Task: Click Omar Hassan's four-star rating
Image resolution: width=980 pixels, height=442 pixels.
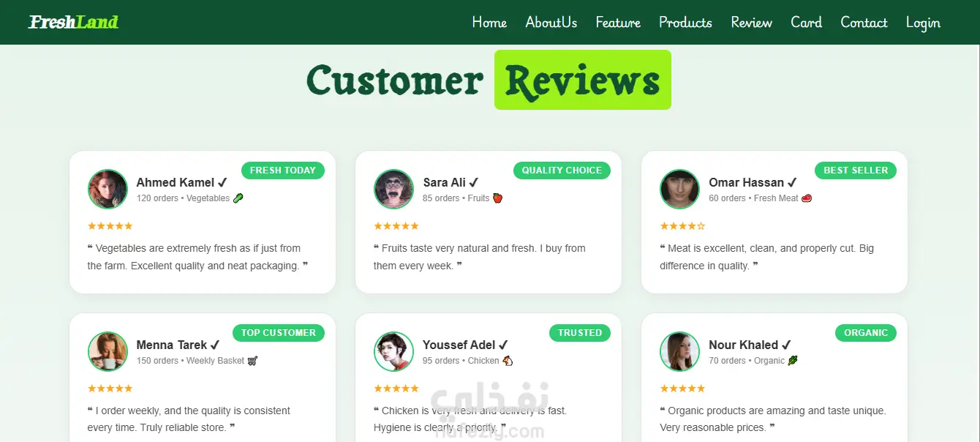Action: [x=682, y=226]
